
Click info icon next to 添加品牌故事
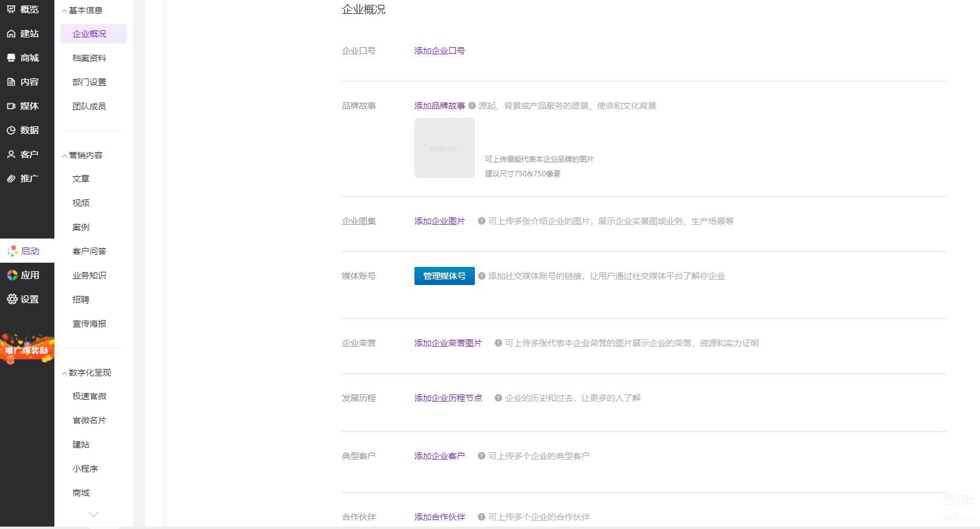pos(472,106)
